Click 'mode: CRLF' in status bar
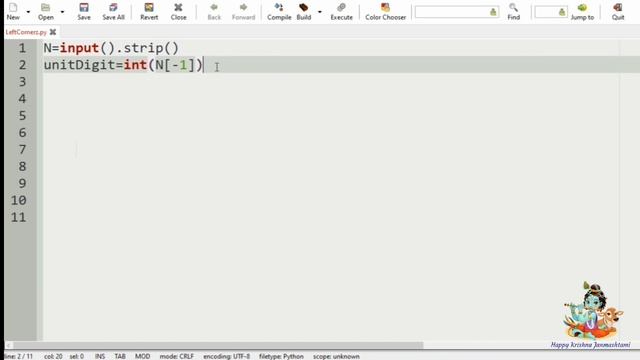 pyautogui.click(x=177, y=356)
